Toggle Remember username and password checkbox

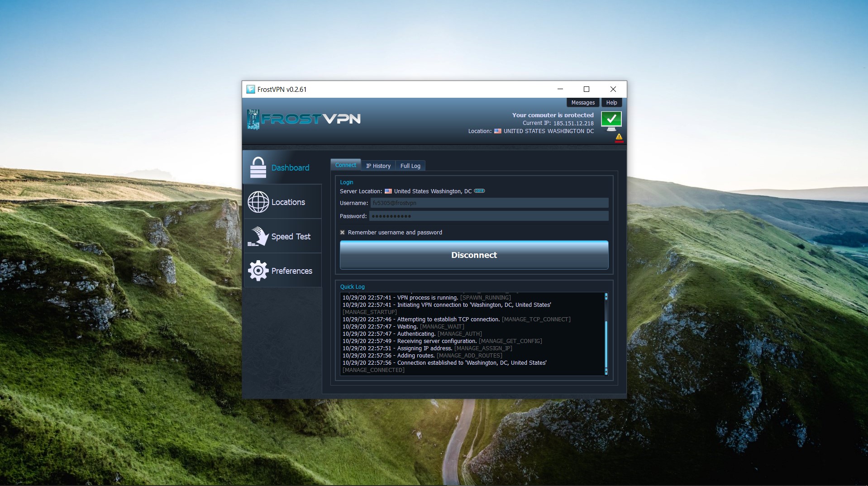[343, 233]
